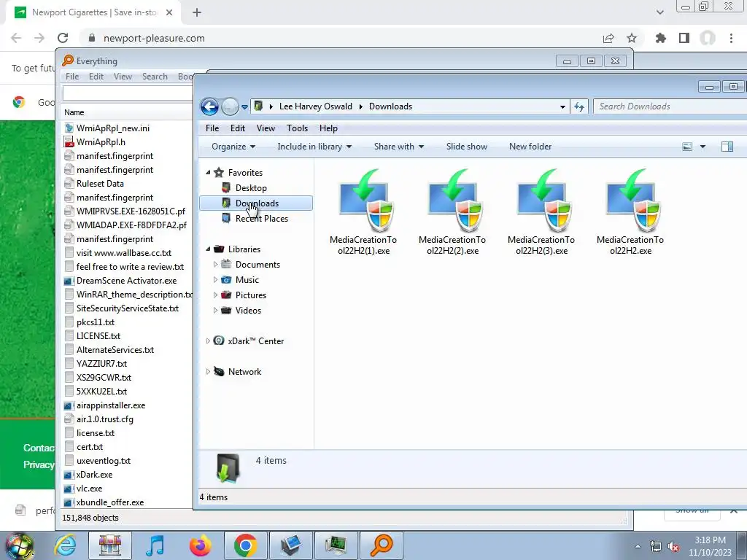The width and height of the screenshot is (747, 560).
Task: Click the Chrome bookmark star icon
Action: pos(632,38)
